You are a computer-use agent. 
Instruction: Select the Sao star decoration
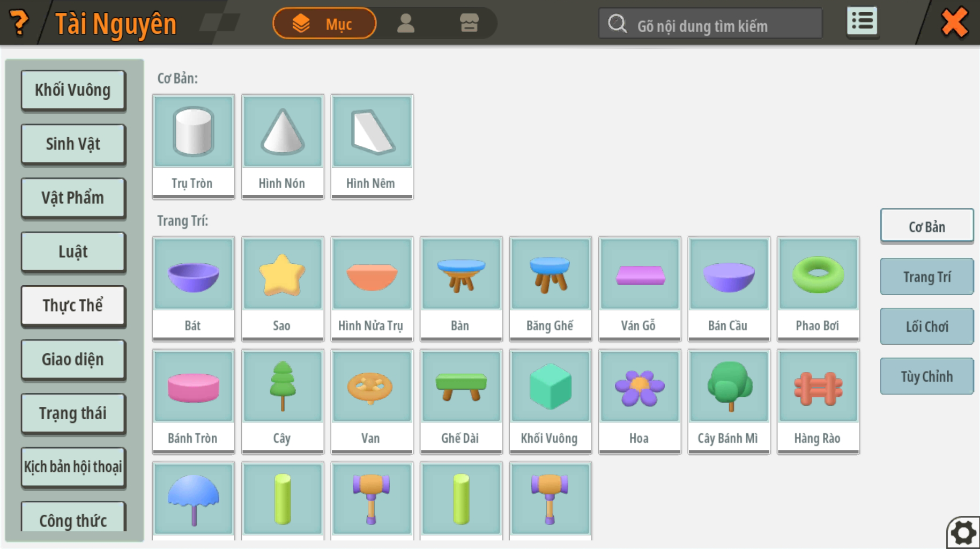(283, 288)
